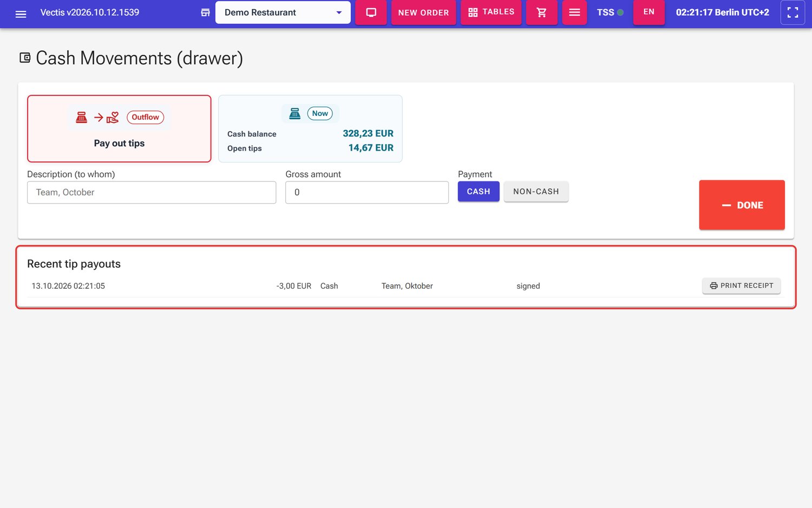Click the Berlin UTC+2 clock
The image size is (812, 508).
(723, 12)
